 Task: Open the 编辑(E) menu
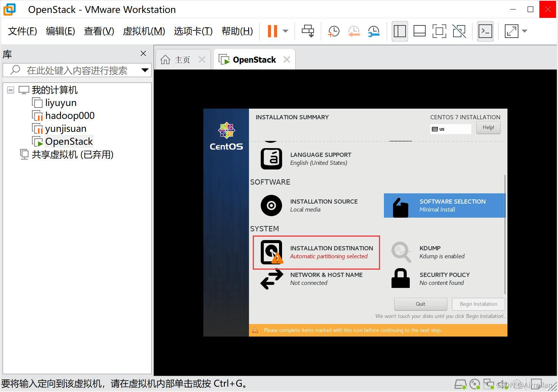pyautogui.click(x=60, y=31)
